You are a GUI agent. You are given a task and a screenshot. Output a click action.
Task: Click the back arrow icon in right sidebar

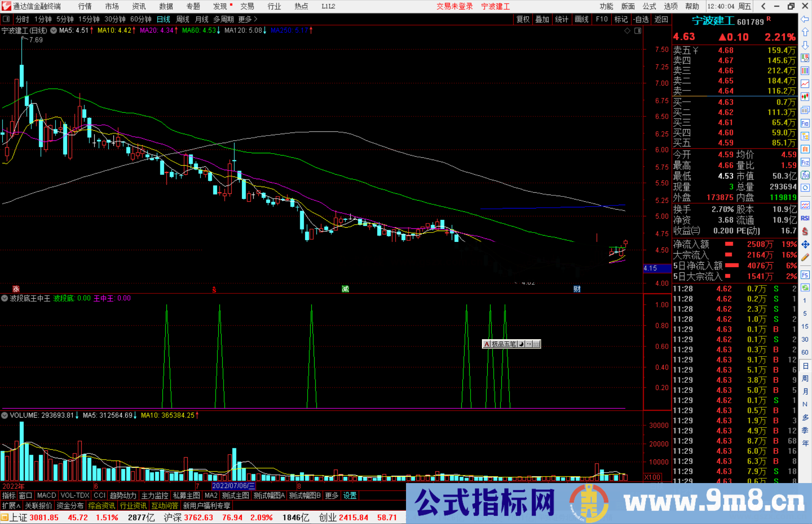tap(805, 19)
